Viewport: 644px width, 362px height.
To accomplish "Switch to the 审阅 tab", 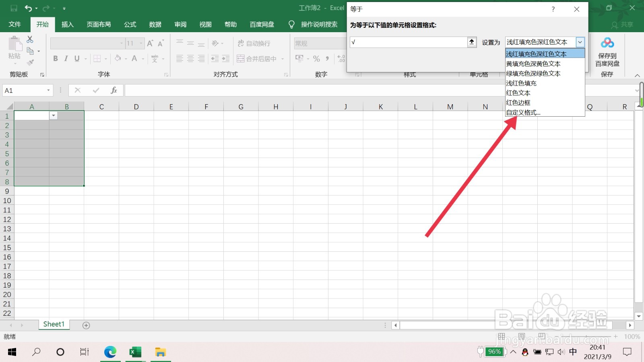I will pyautogui.click(x=180, y=25).
